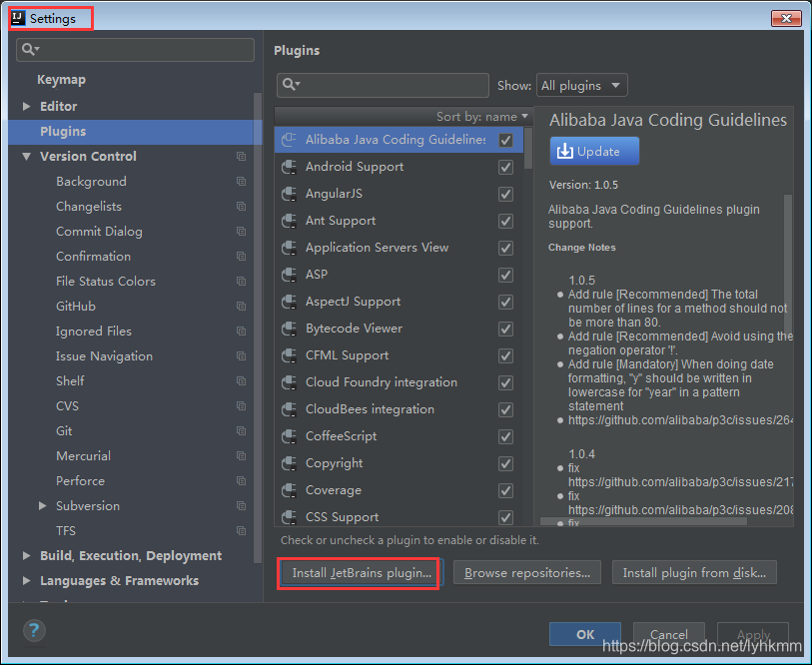The width and height of the screenshot is (812, 665).
Task: Click Install plugin from disk button
Action: click(x=694, y=573)
